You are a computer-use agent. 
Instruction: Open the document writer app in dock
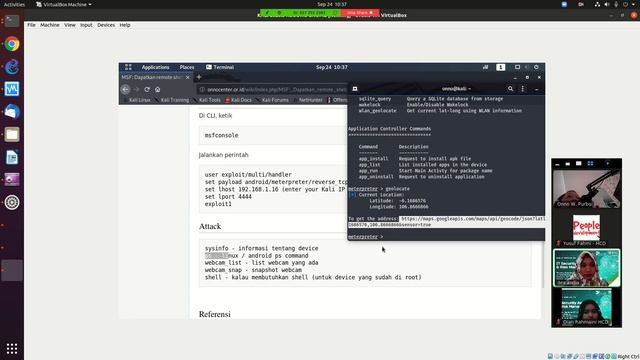(12, 157)
